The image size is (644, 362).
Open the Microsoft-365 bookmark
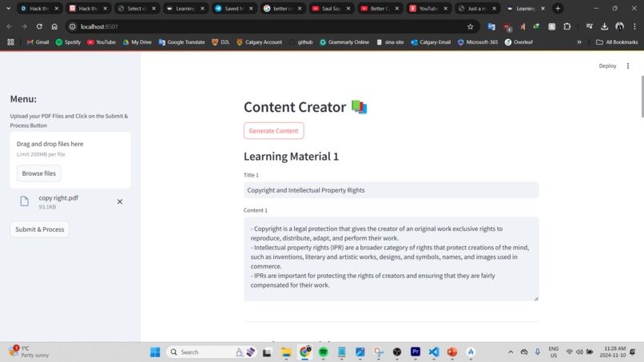(x=478, y=42)
